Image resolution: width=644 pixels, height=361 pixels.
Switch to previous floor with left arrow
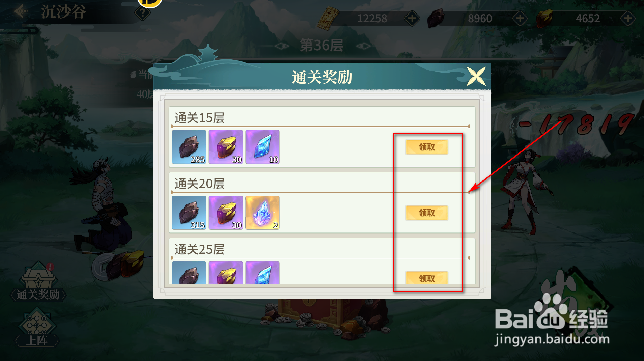coord(281,46)
